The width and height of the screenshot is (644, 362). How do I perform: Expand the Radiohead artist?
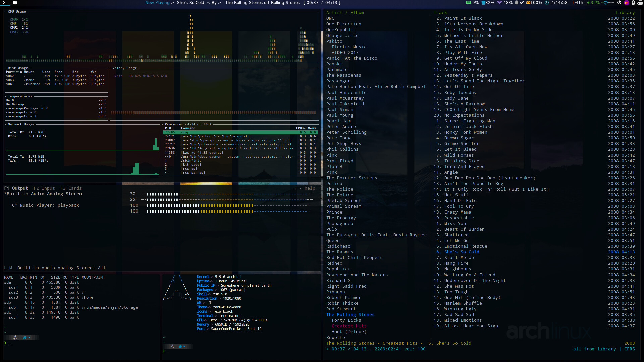click(338, 246)
